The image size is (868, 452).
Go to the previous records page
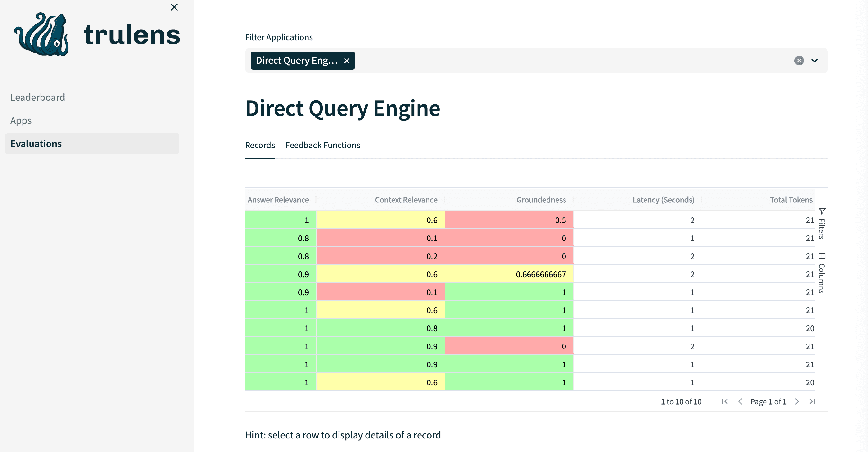pos(740,401)
